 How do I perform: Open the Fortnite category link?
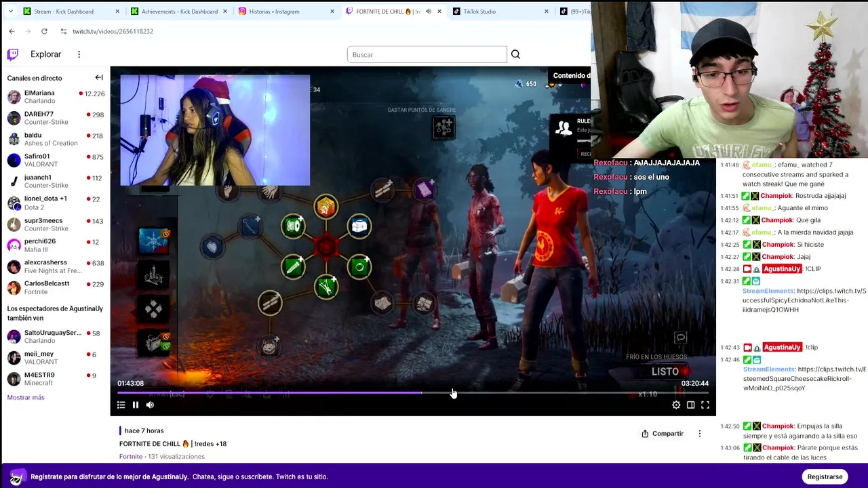(131, 456)
